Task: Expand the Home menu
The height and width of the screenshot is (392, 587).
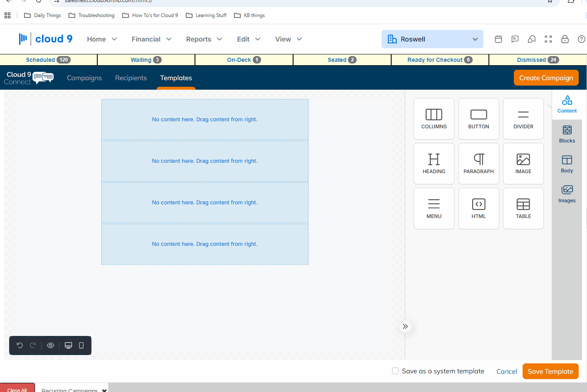Action: (102, 39)
